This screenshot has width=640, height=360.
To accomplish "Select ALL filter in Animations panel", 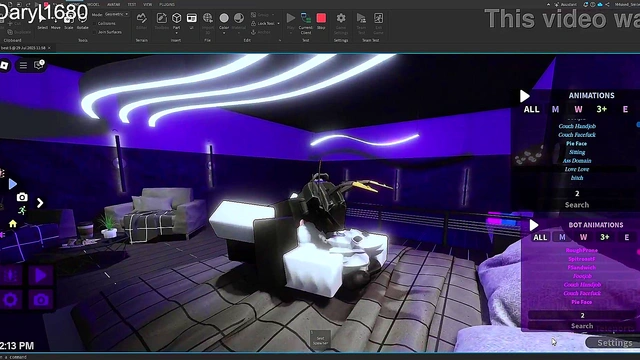I will pos(531,109).
